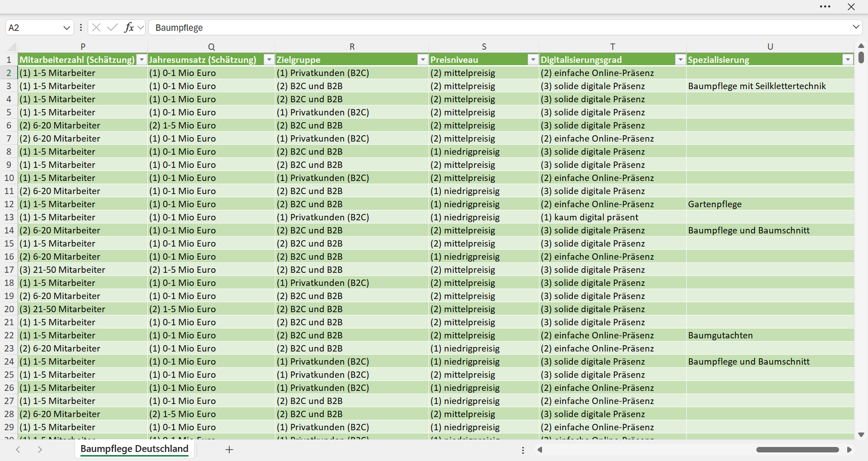Click the horizontal scrollbar thumb
Viewport: 868px width, 461px height.
[x=798, y=449]
